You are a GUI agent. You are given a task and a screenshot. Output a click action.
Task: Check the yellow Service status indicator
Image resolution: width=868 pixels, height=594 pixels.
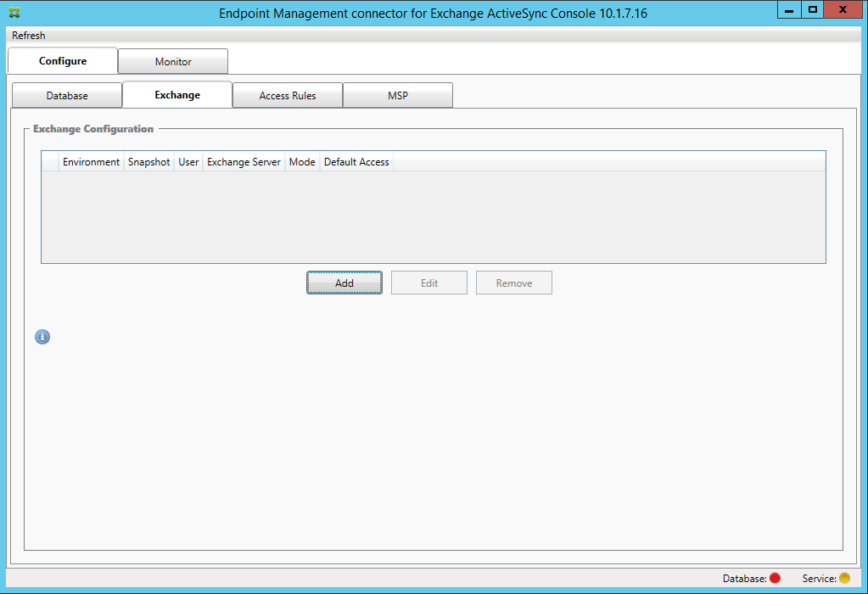pos(844,578)
